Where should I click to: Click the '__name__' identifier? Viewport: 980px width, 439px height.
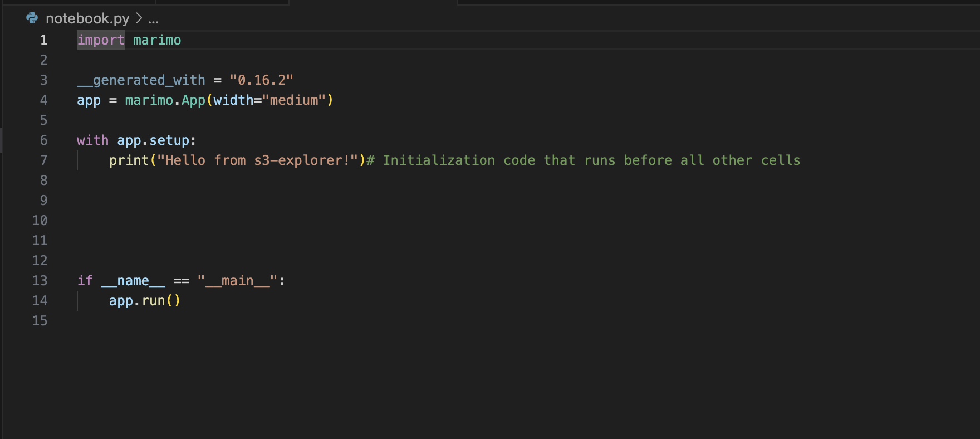tap(133, 281)
